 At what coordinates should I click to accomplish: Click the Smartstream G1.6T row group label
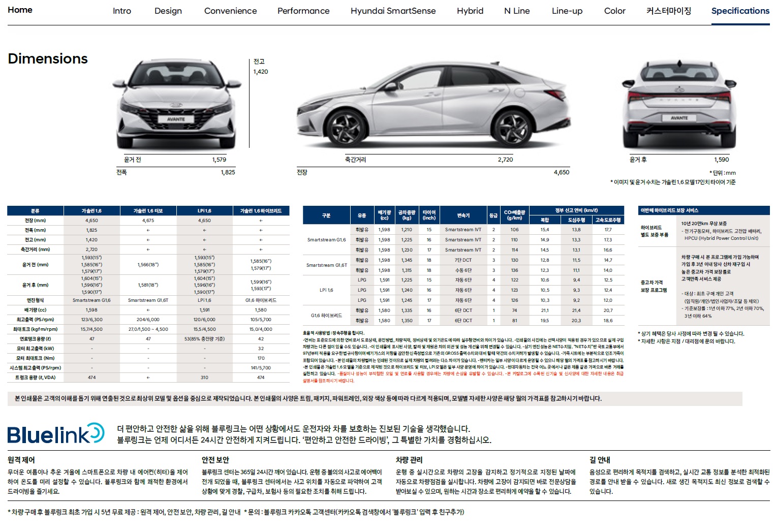pos(326,265)
